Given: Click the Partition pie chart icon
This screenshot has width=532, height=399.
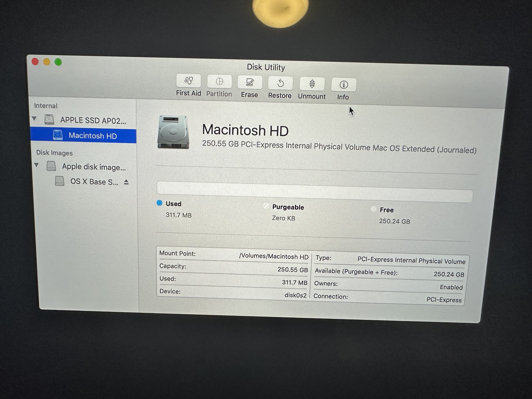Looking at the screenshot, I should coord(219,82).
